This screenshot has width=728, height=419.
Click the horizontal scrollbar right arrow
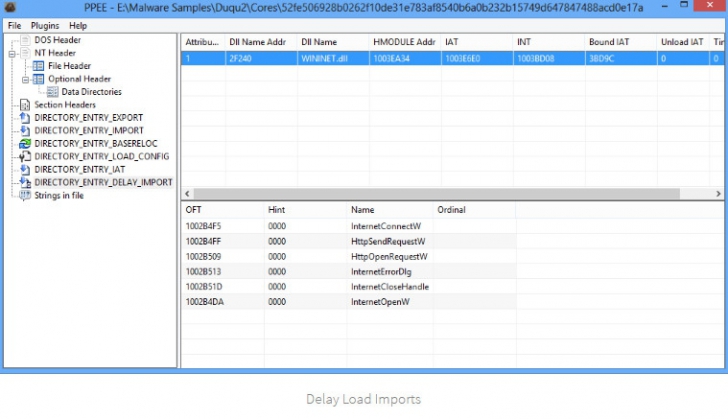718,194
